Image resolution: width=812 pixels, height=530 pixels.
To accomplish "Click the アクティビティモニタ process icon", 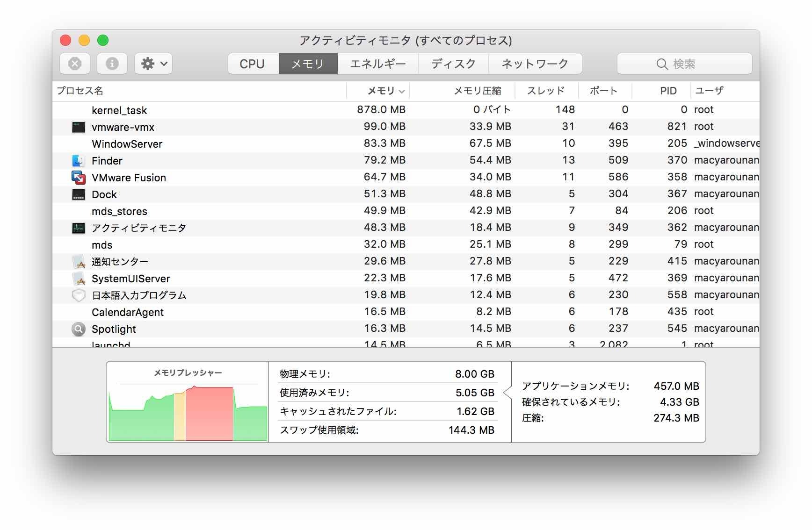I will 79,228.
